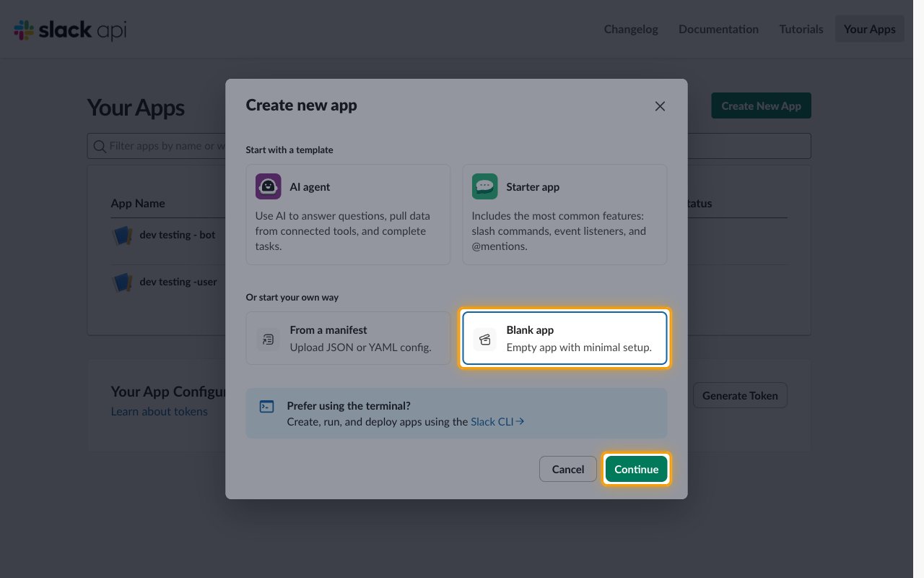Close the Create new app dialog
The height and width of the screenshot is (578, 924).
[660, 106]
